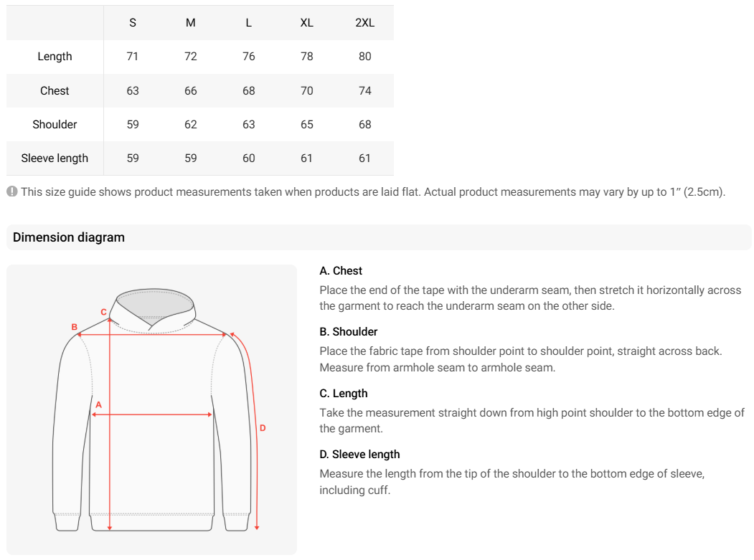Click the red letter B on the hoodie diagram
Viewport: 754px width, 560px height.
74,327
